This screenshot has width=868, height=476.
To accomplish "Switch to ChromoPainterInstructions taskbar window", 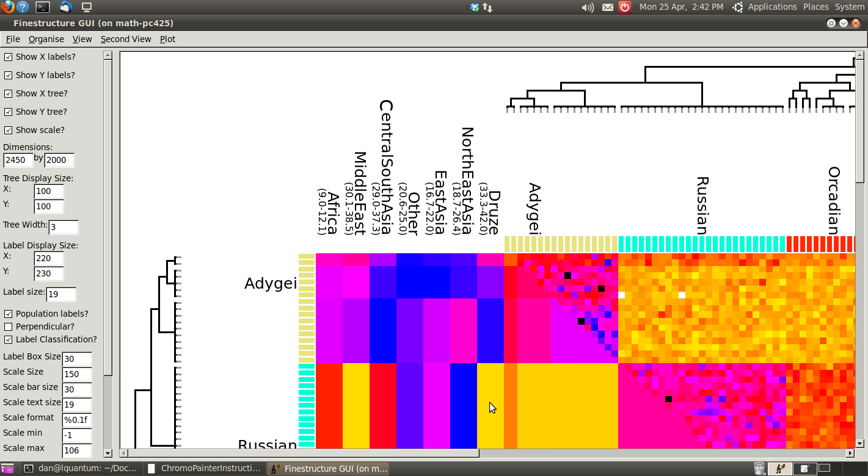I will pos(205,469).
